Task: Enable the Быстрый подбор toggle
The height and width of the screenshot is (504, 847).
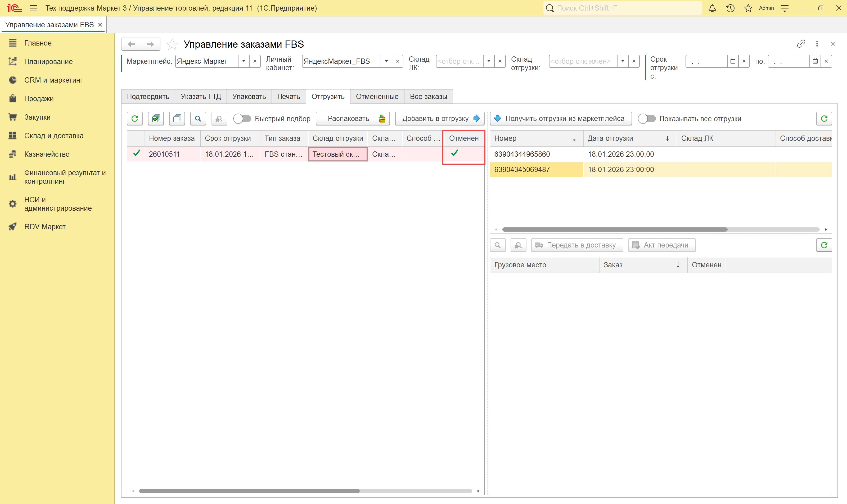Action: pyautogui.click(x=242, y=119)
